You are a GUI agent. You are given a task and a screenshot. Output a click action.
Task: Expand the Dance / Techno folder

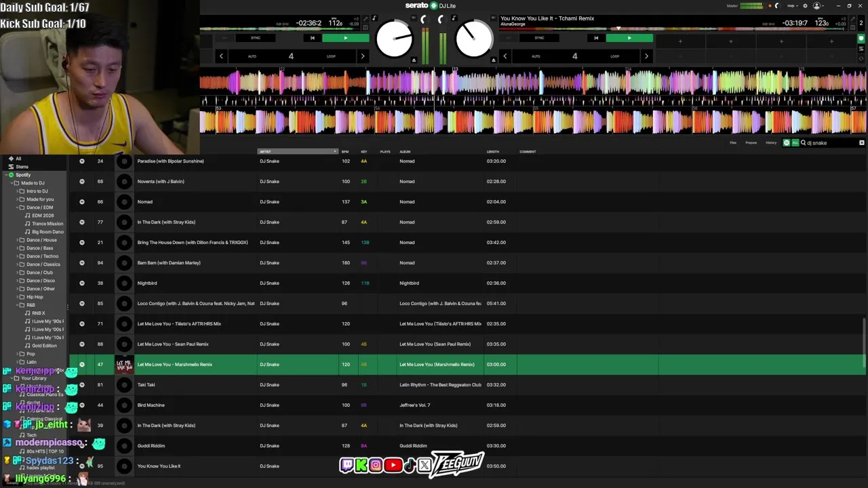coord(16,256)
